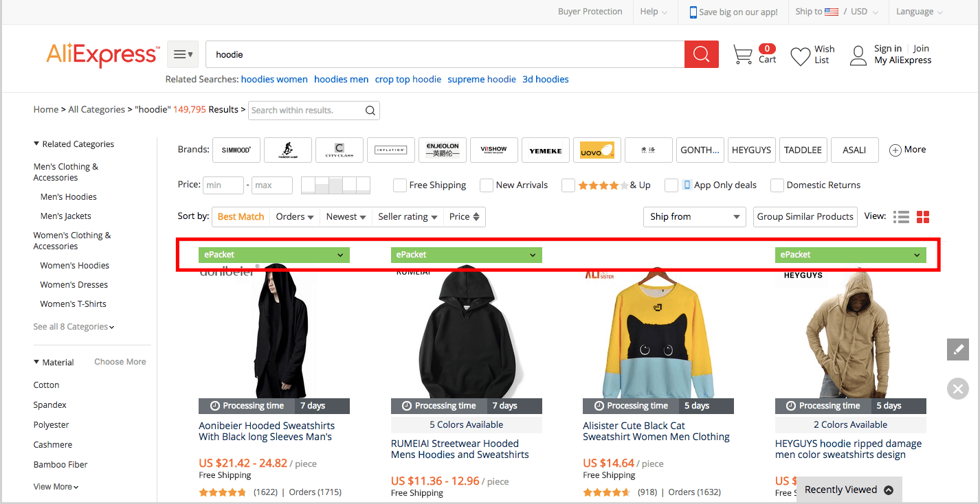Tick the Domestic Returns checkbox
The image size is (980, 504).
pyautogui.click(x=777, y=185)
